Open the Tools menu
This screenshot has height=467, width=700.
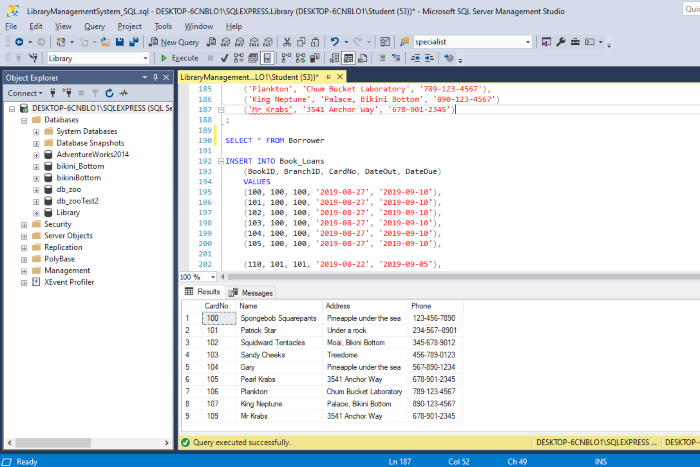tap(163, 26)
